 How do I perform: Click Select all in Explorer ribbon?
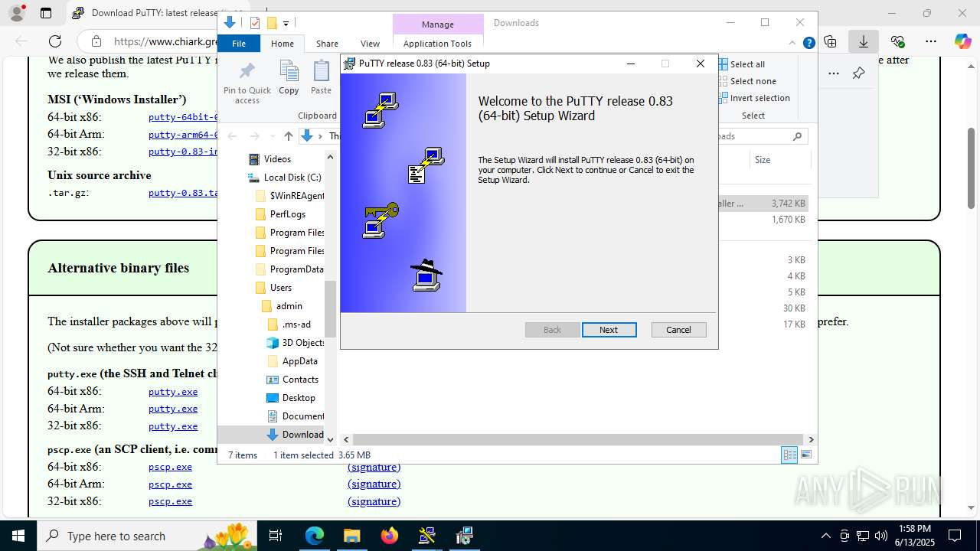pyautogui.click(x=741, y=64)
